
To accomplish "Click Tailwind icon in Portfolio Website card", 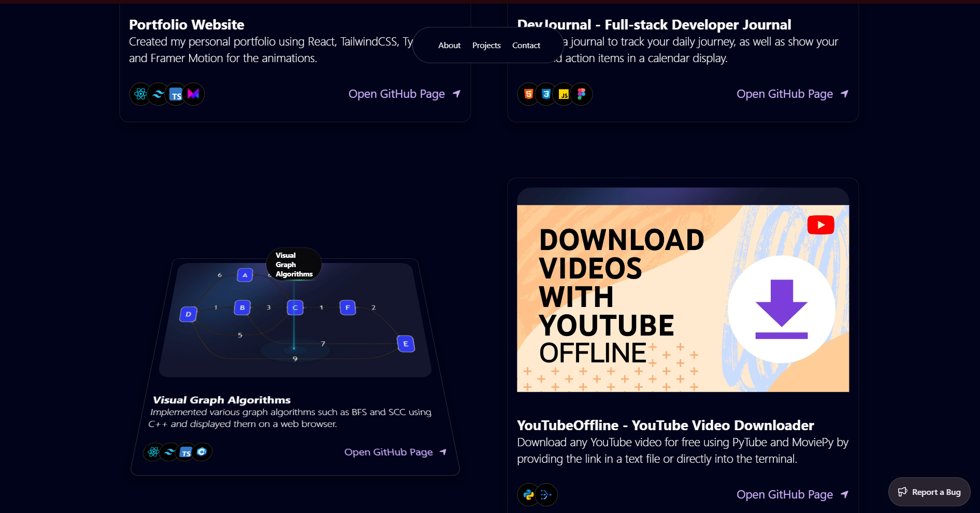I will pyautogui.click(x=158, y=94).
